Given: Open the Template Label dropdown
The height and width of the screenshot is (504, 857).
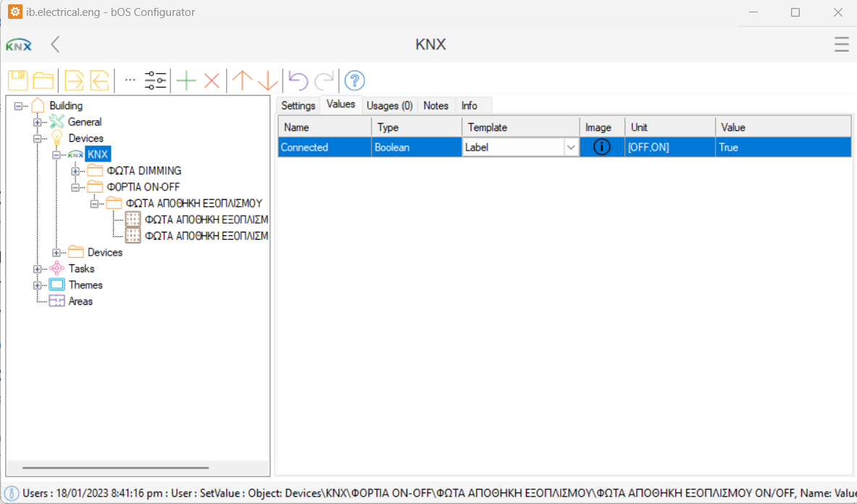Looking at the screenshot, I should pyautogui.click(x=571, y=148).
